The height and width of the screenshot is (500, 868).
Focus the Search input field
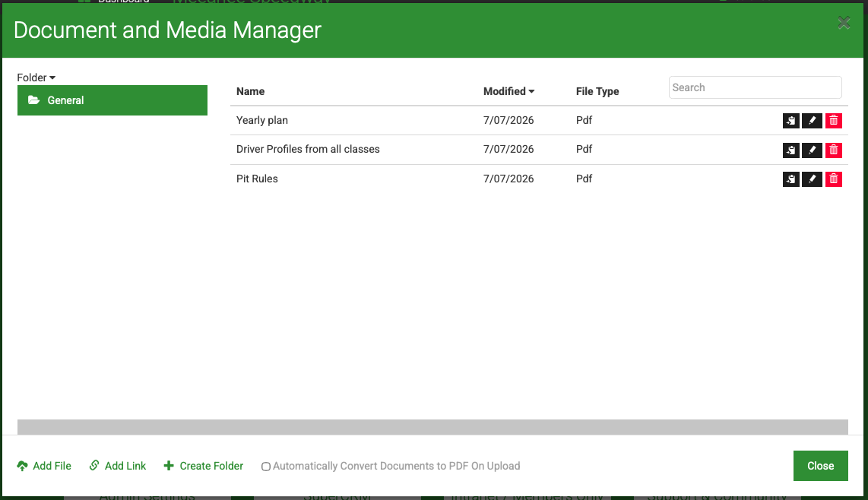coord(755,87)
